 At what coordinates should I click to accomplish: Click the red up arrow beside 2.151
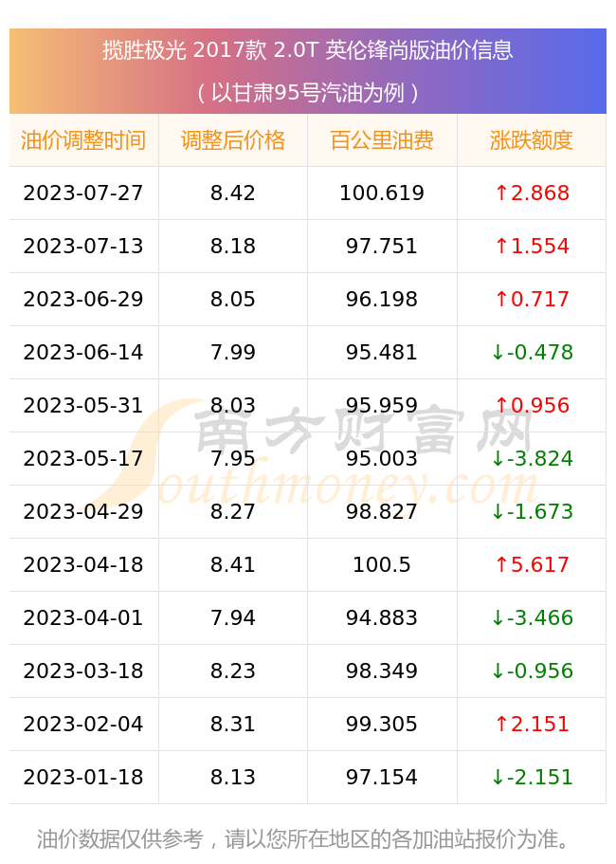[x=501, y=724]
